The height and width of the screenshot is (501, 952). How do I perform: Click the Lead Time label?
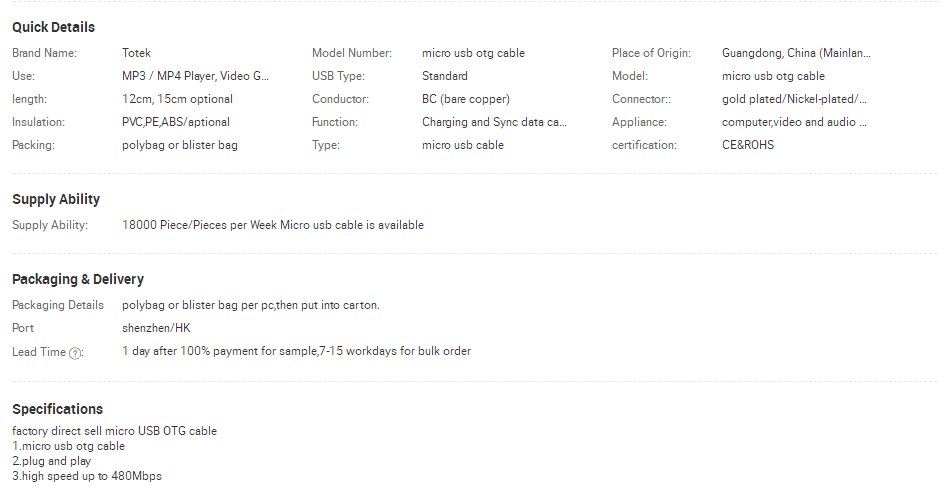39,352
